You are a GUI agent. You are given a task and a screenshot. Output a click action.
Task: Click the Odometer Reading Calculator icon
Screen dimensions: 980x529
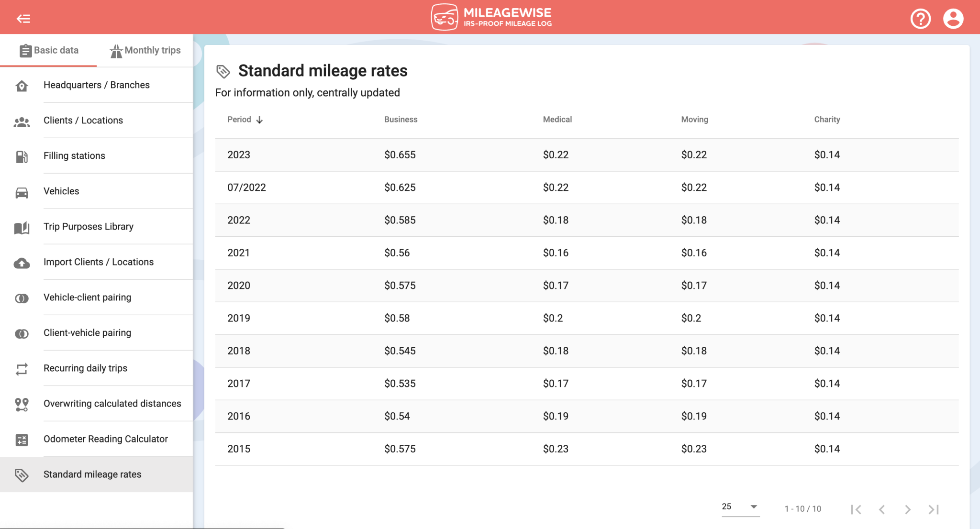22,440
